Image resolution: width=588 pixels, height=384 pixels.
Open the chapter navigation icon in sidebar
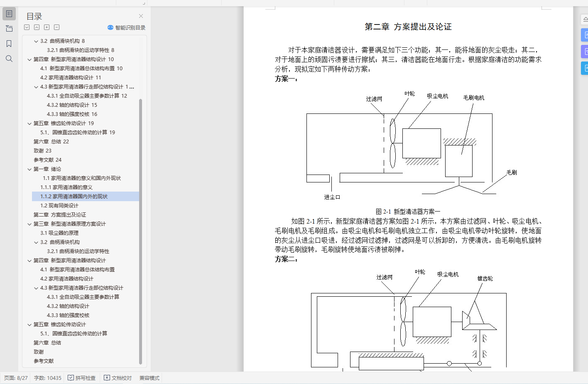pyautogui.click(x=9, y=29)
